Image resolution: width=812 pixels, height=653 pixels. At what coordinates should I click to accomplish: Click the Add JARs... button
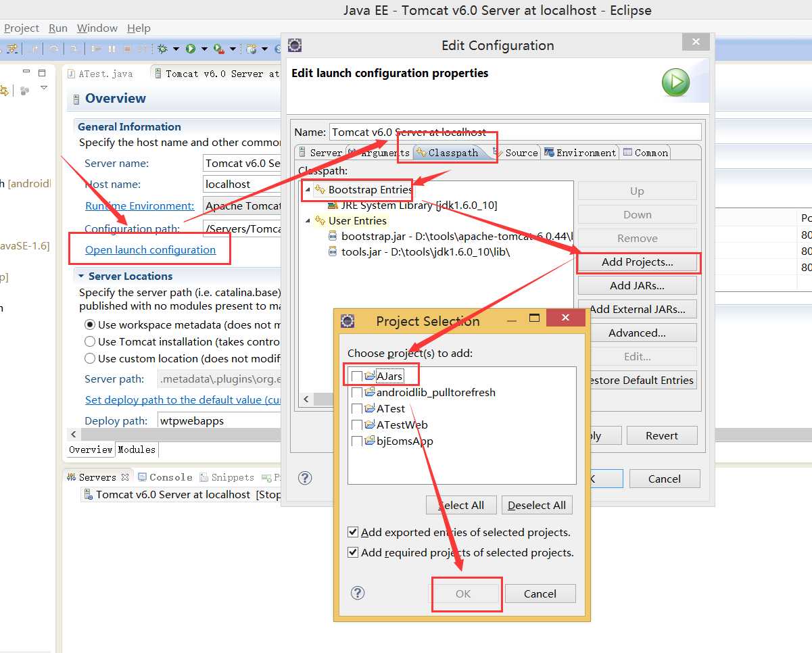638,285
